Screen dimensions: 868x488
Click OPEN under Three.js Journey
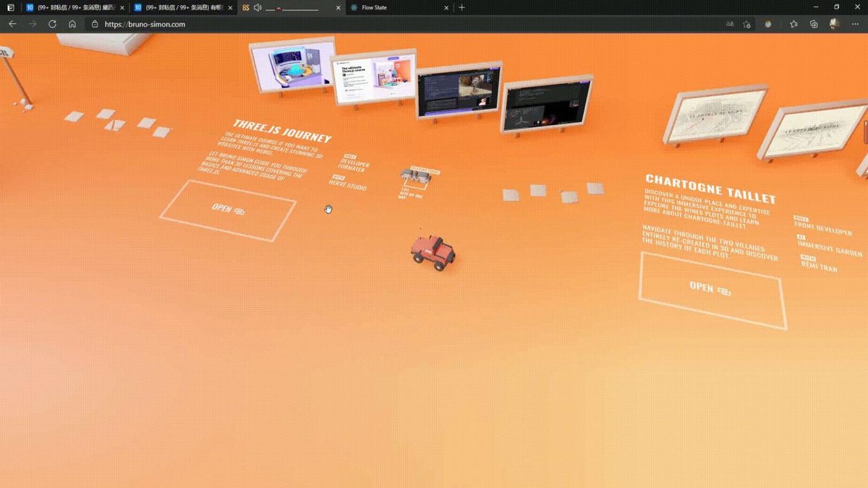click(228, 210)
